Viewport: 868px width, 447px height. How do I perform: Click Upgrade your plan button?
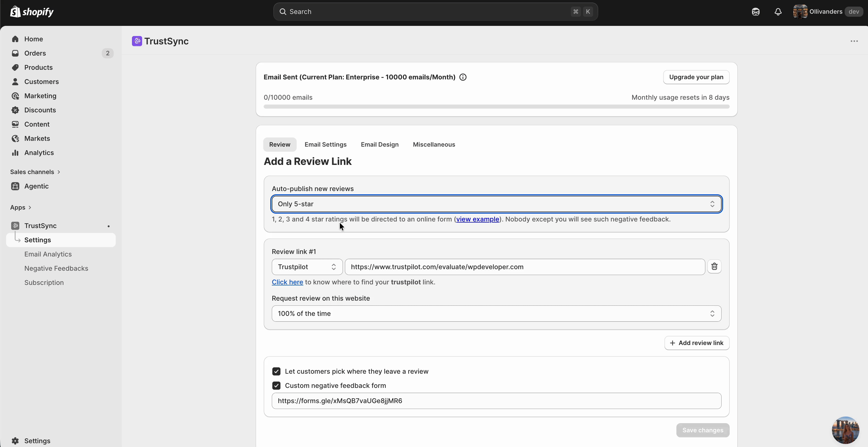pos(696,77)
